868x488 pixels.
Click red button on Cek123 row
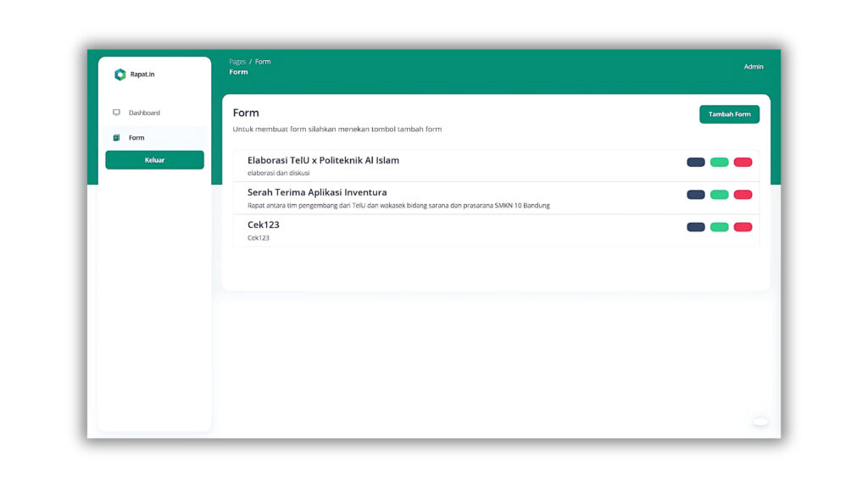[x=743, y=227]
